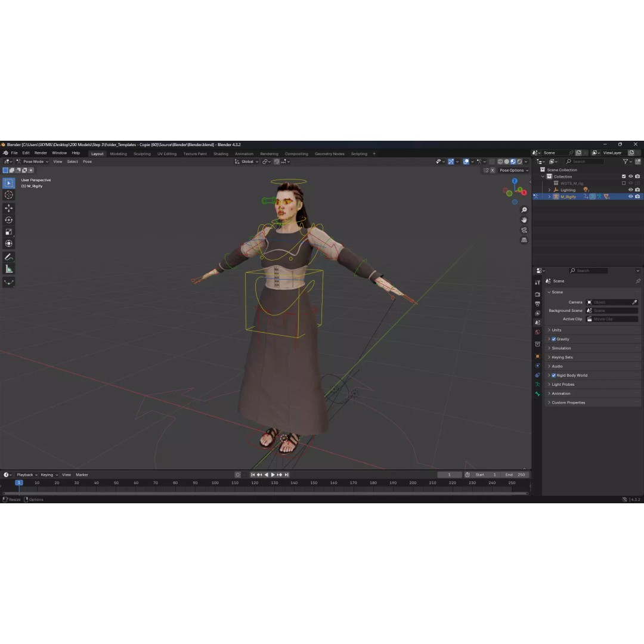The width and height of the screenshot is (644, 644).
Task: Click the pan view hand icon
Action: 524,219
